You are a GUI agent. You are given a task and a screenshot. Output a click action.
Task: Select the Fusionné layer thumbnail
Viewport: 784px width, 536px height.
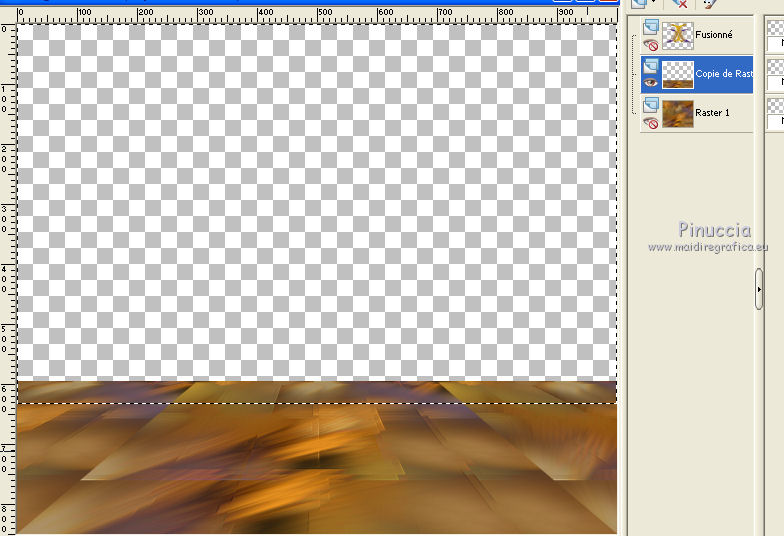678,36
